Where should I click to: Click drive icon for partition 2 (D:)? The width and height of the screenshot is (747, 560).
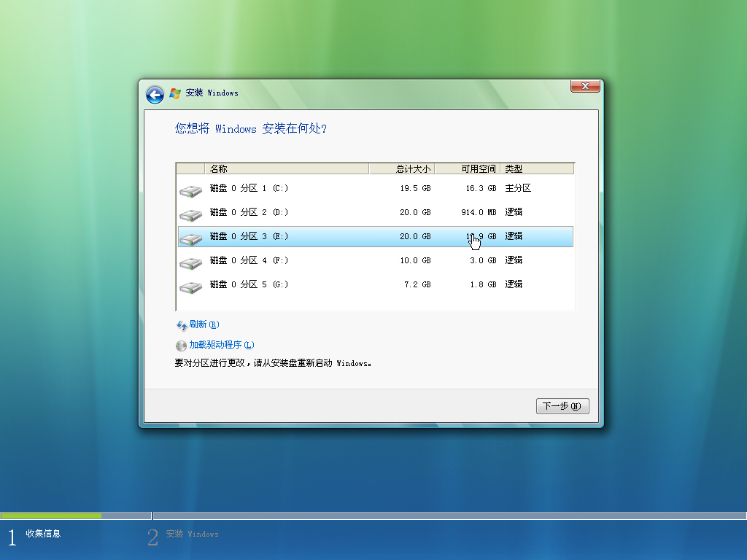coord(190,215)
